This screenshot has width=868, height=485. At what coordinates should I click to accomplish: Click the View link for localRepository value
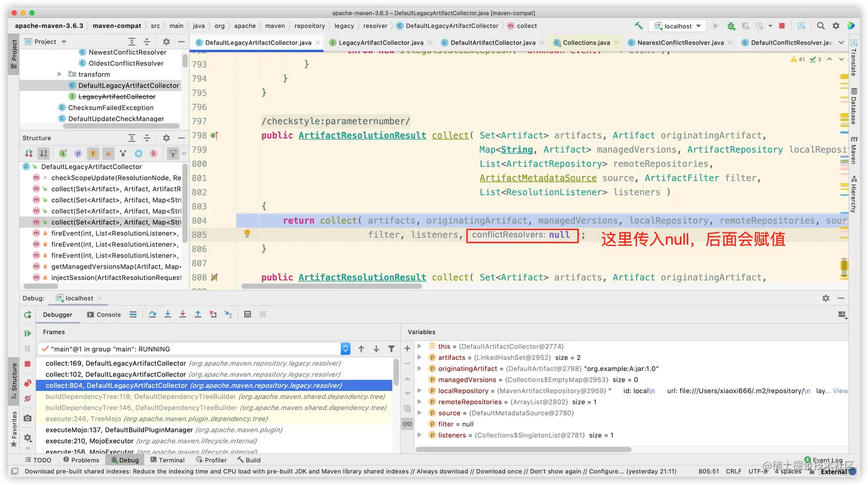tap(840, 391)
